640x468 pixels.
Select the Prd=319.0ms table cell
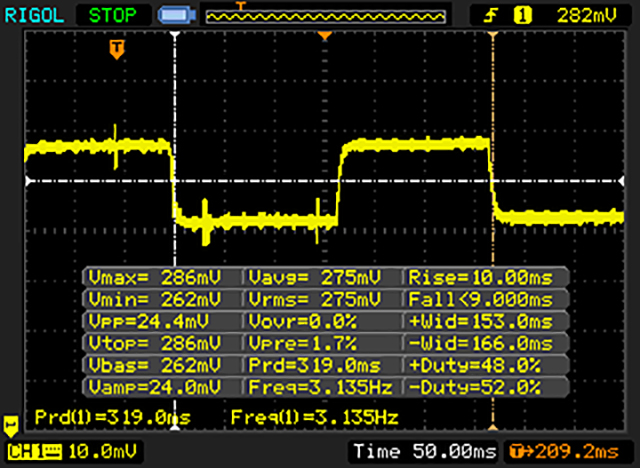(x=314, y=365)
